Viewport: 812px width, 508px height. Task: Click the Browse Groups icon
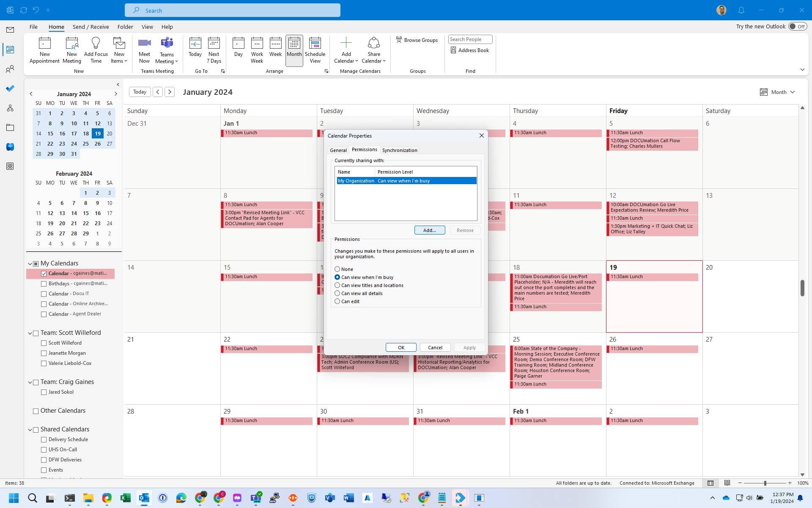(x=399, y=40)
